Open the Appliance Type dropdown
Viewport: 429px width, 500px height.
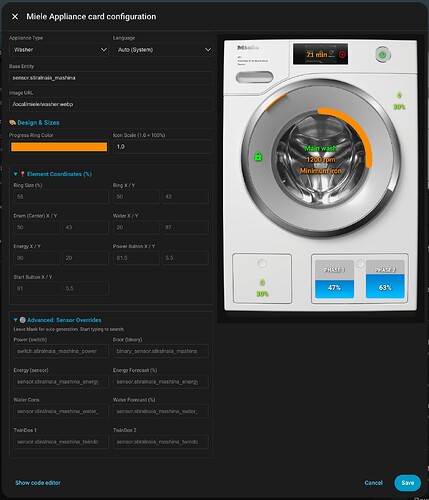tap(59, 50)
